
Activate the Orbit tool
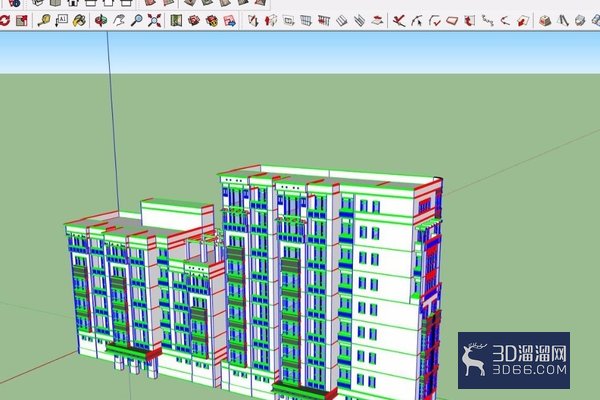101,20
